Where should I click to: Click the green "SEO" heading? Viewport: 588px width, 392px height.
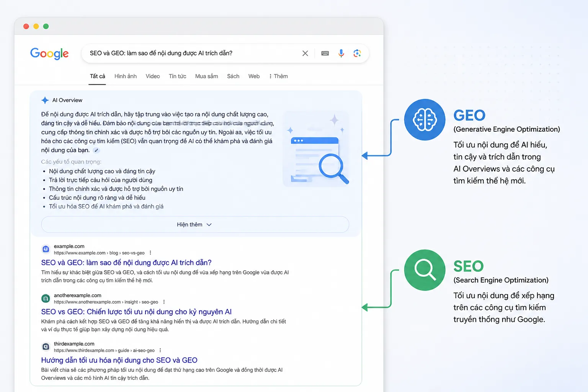coord(469,266)
